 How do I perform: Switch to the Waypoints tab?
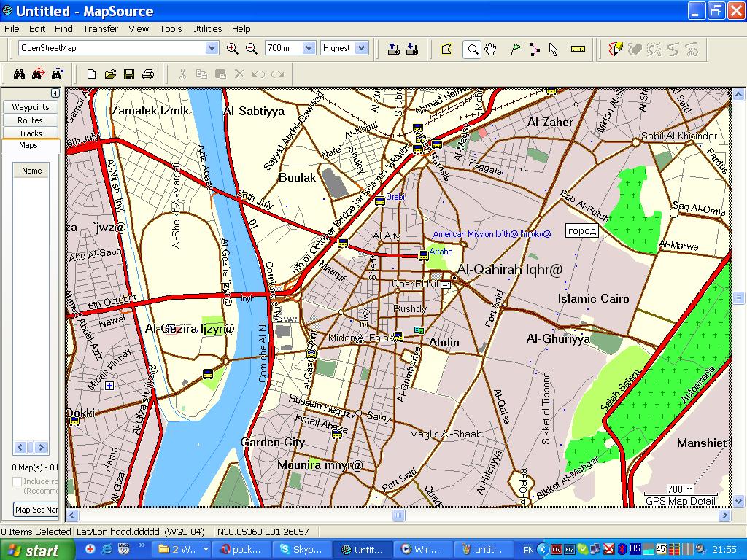click(31, 107)
